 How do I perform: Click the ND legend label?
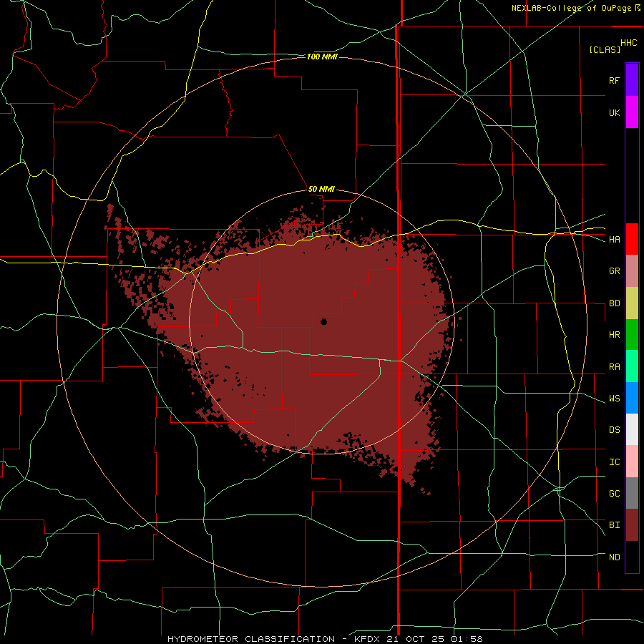pos(614,557)
